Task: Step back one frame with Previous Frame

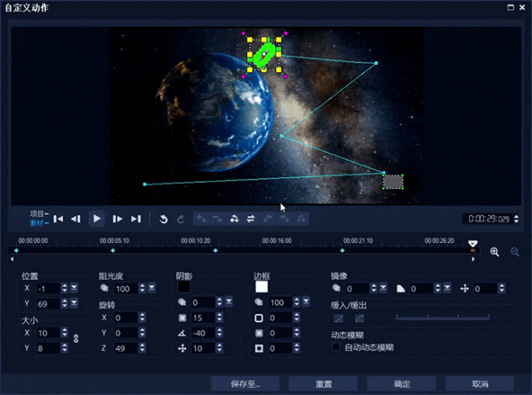Action: tap(76, 219)
